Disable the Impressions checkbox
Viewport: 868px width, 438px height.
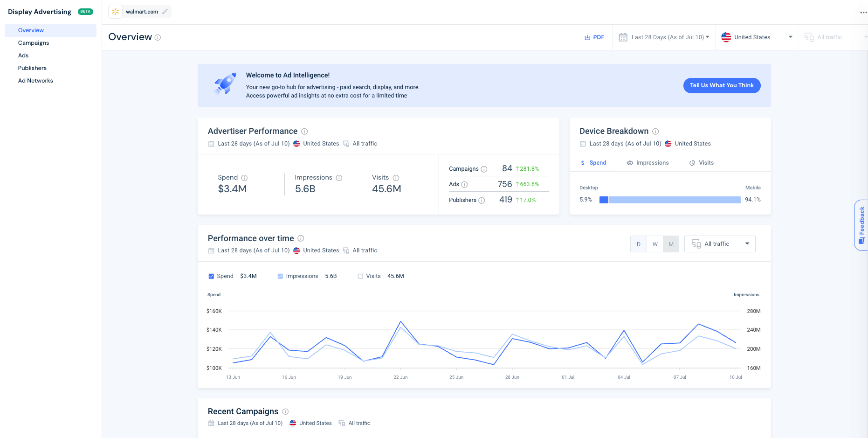(x=280, y=276)
